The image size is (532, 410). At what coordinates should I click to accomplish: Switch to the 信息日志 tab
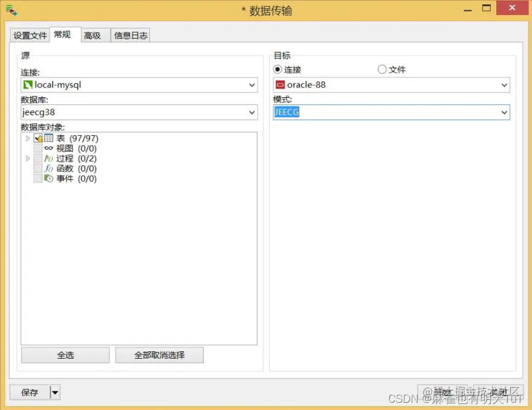click(131, 35)
